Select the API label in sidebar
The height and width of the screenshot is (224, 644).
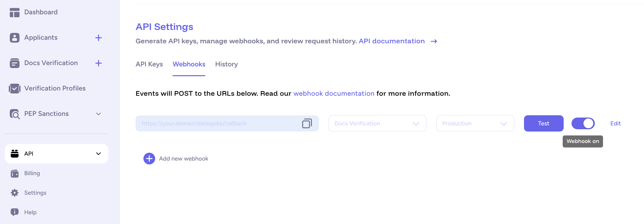click(29, 154)
